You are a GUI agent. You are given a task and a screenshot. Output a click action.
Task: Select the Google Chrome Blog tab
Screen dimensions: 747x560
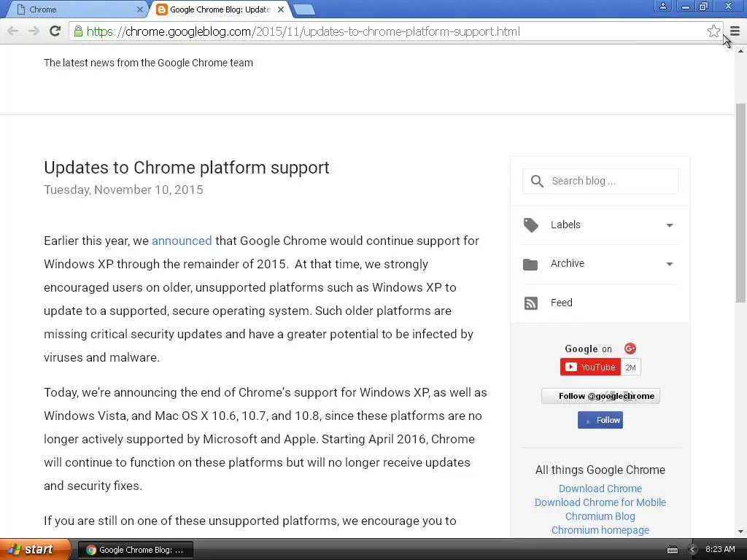pos(220,9)
